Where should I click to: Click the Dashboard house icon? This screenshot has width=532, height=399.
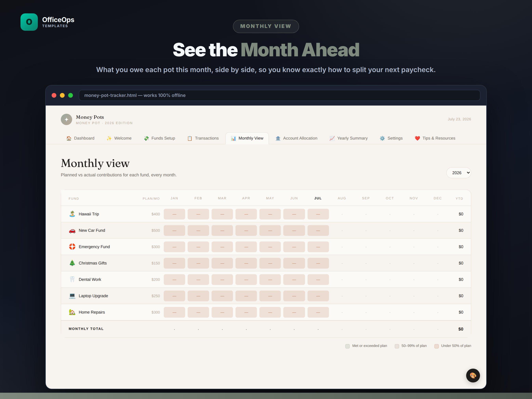[69, 138]
